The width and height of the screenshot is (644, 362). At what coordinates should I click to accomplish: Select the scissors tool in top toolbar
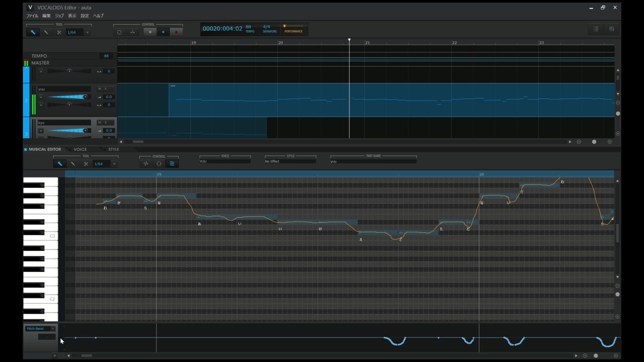pos(59,32)
